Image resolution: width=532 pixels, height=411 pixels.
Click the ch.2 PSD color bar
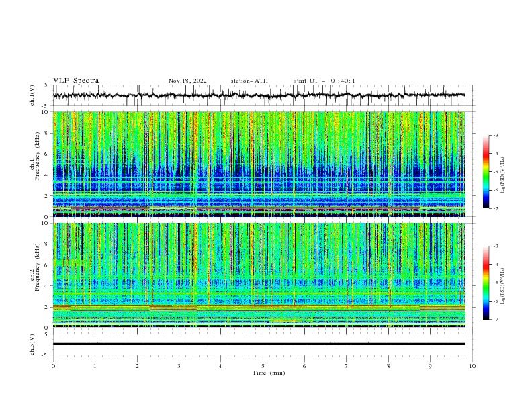click(x=486, y=283)
